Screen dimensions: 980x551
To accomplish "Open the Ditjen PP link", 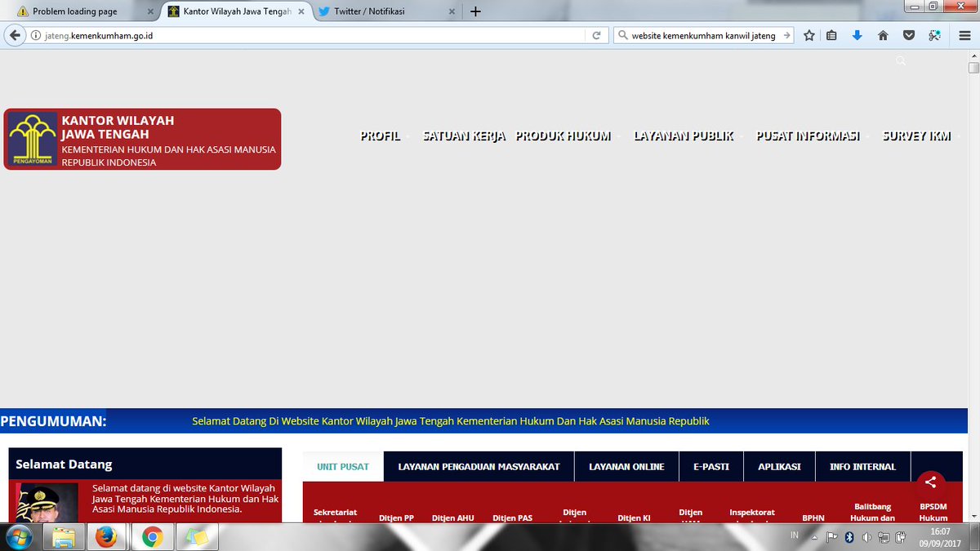I will tap(396, 518).
